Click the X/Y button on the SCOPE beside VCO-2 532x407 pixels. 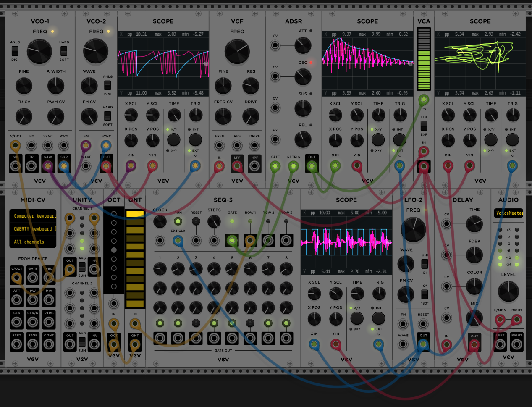(x=173, y=139)
